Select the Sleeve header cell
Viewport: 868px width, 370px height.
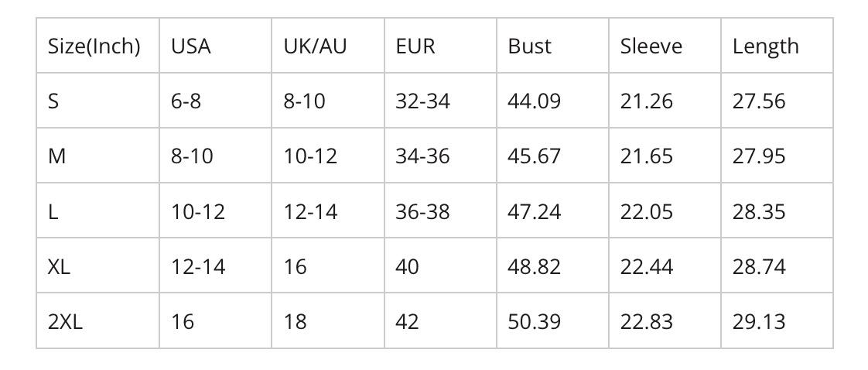651,46
